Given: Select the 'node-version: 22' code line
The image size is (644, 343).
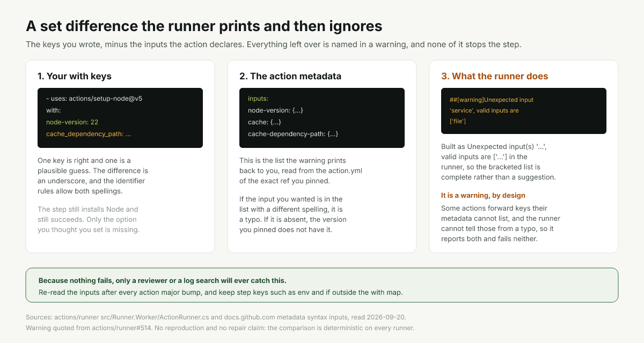Looking at the screenshot, I should tap(72, 122).
